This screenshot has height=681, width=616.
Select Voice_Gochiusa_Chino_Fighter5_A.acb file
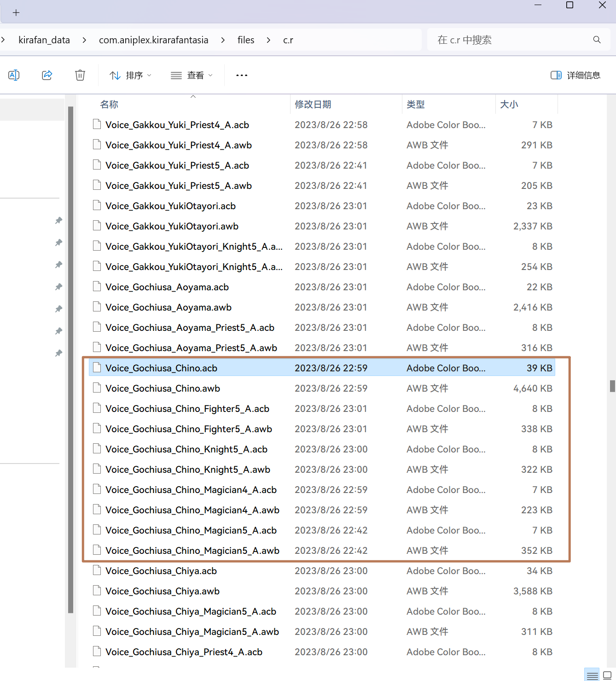pyautogui.click(x=322, y=409)
